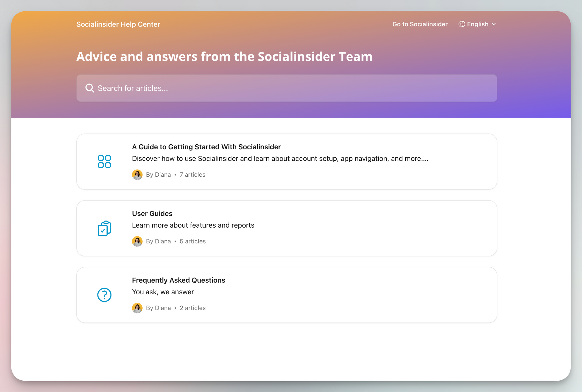Viewport: 582px width, 392px height.
Task: Open A Guide to Getting Started collection
Action: tap(287, 162)
